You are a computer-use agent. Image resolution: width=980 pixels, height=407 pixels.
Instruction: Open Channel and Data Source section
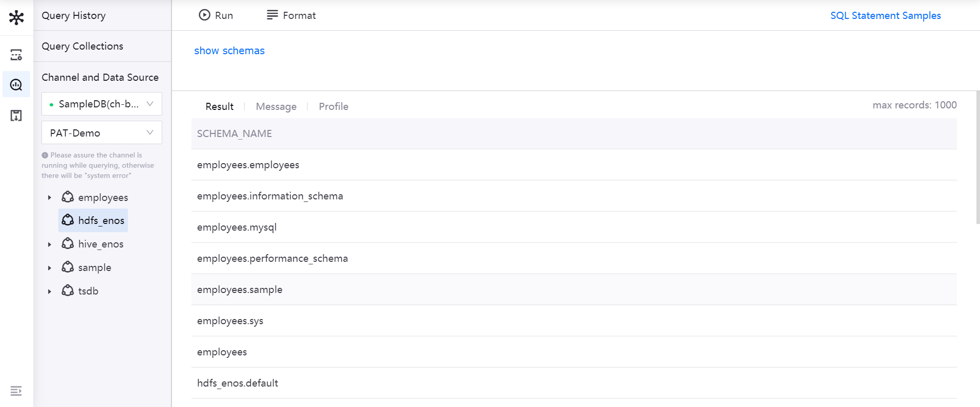click(x=100, y=77)
